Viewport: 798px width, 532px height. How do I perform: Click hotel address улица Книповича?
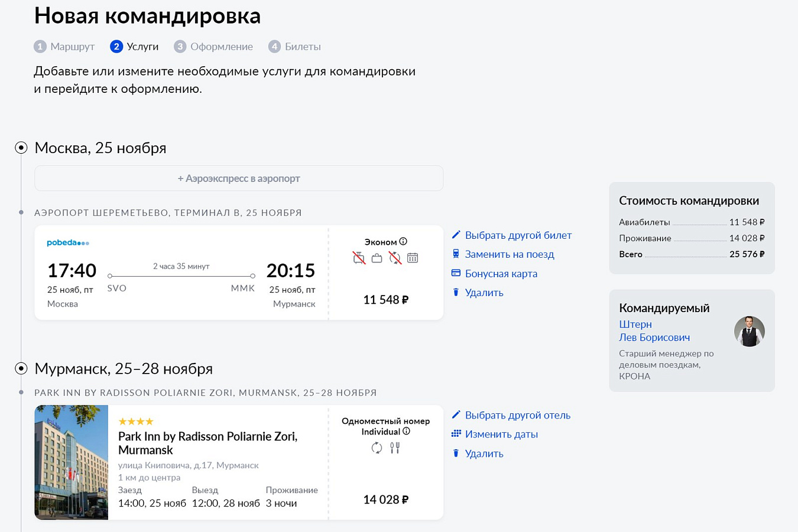point(189,465)
